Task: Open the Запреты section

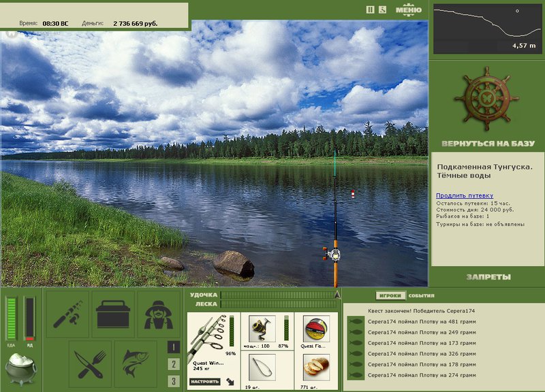Action: pyautogui.click(x=488, y=277)
